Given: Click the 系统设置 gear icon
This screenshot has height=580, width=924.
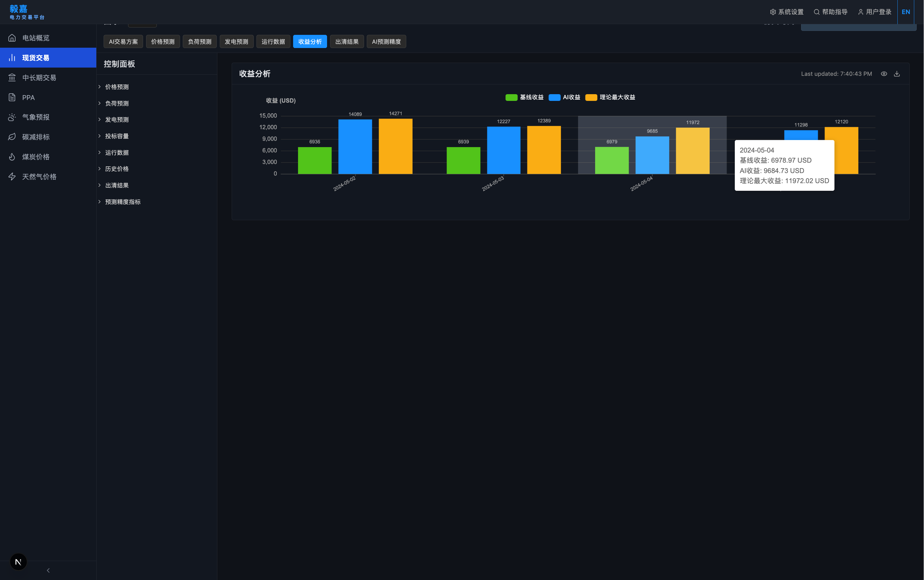Looking at the screenshot, I should click(773, 12).
